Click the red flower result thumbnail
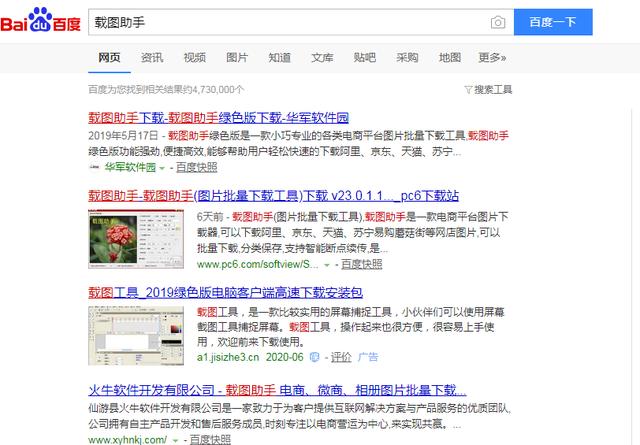Image resolution: width=640 pixels, height=445 pixels. [136, 239]
